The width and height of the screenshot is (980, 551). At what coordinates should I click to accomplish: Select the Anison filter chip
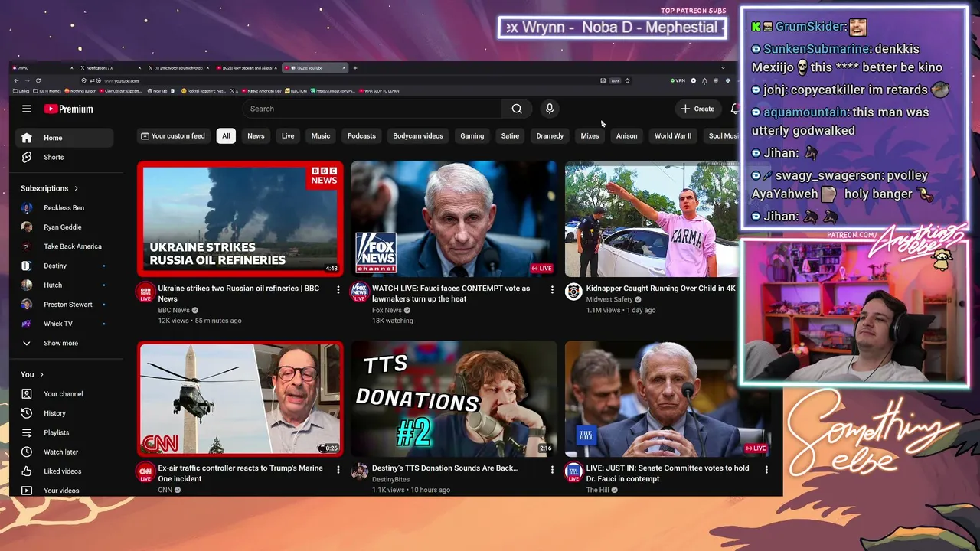point(626,136)
